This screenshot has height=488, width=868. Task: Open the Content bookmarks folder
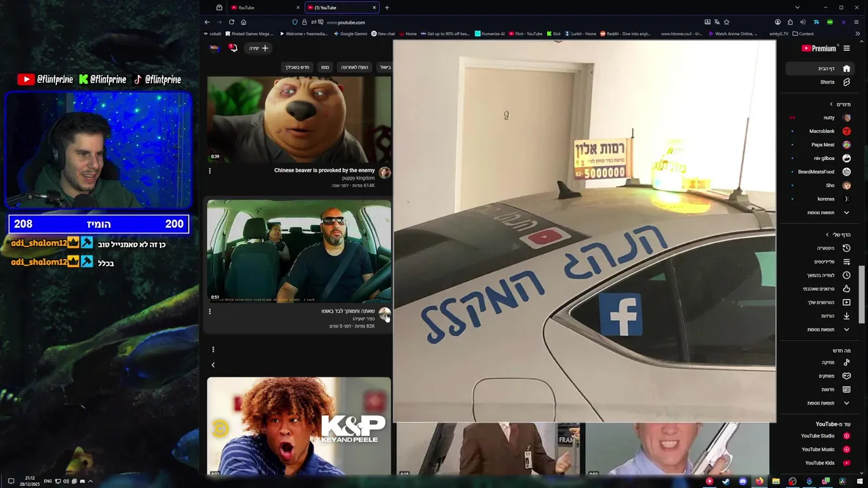click(804, 33)
